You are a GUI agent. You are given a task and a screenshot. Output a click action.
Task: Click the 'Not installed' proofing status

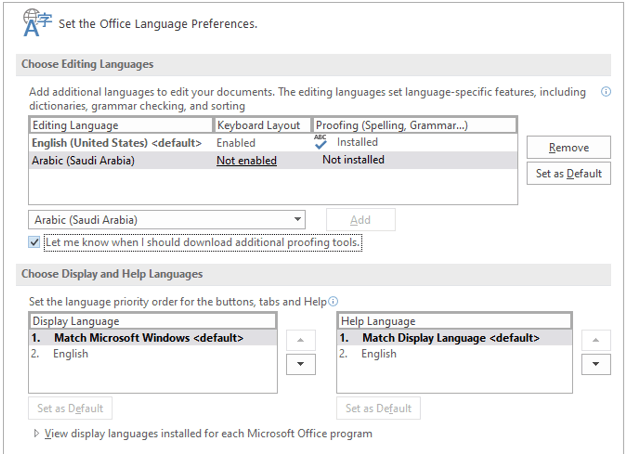pyautogui.click(x=353, y=160)
